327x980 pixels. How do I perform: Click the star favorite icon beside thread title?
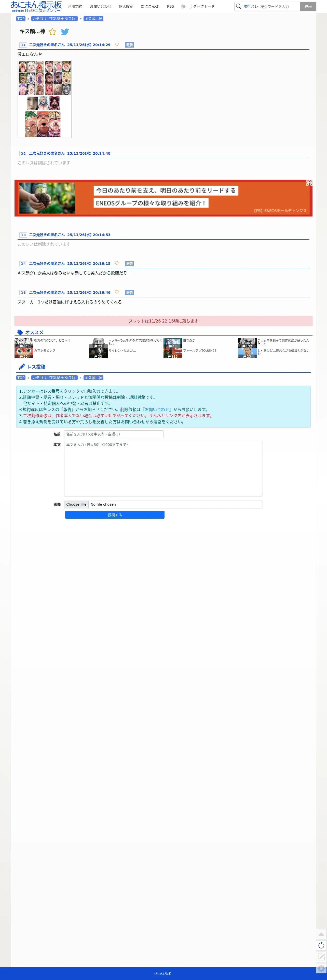pyautogui.click(x=53, y=32)
